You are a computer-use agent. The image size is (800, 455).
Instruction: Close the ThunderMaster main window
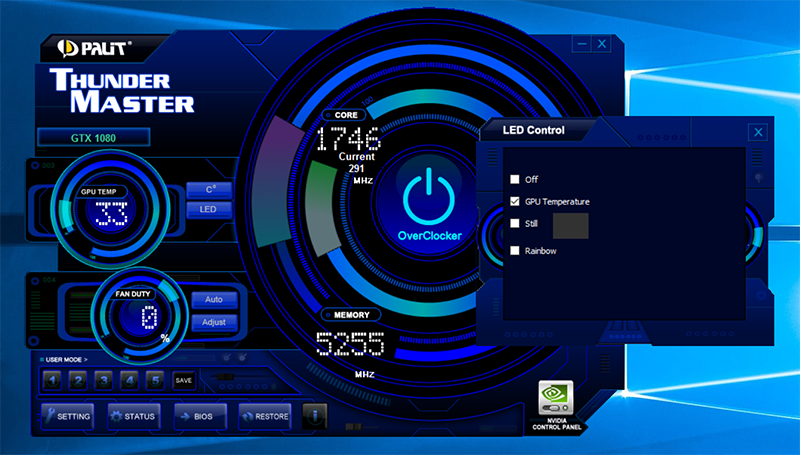(x=602, y=44)
